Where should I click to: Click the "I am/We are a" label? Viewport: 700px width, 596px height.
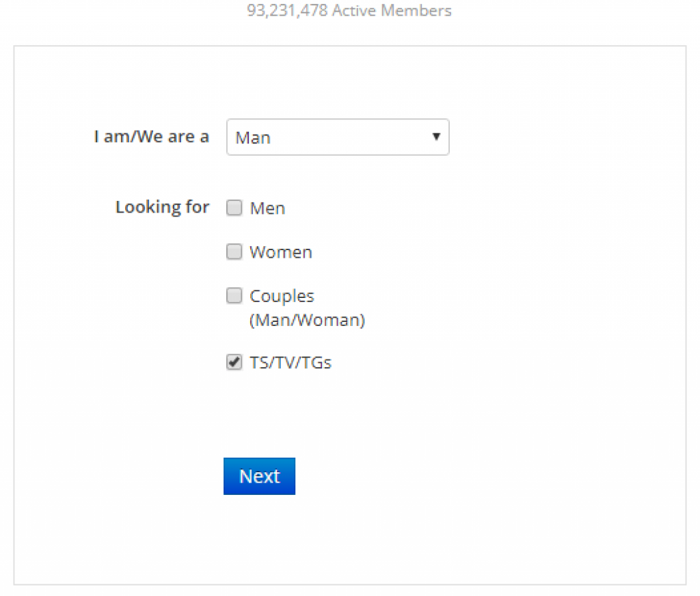[151, 137]
